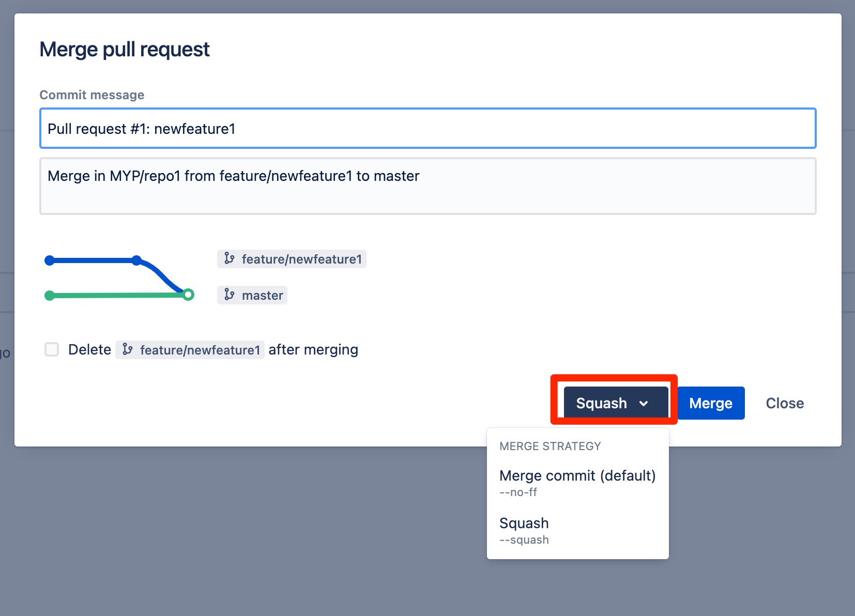Click Close to dismiss the dialog

(784, 403)
